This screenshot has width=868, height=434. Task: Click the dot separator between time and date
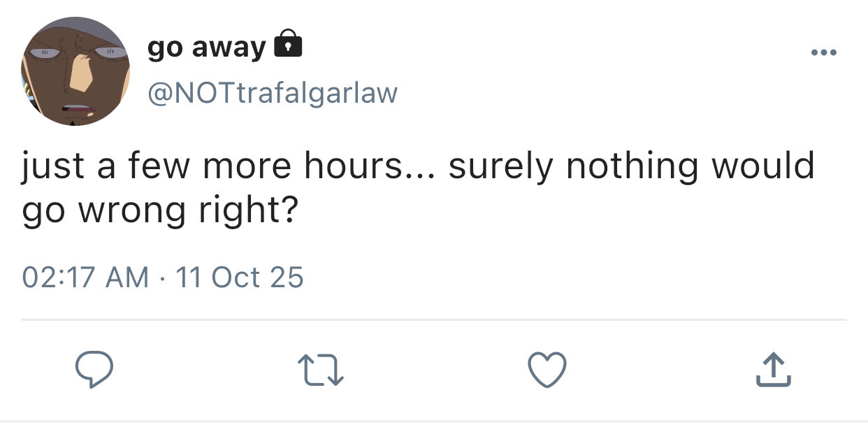163,278
